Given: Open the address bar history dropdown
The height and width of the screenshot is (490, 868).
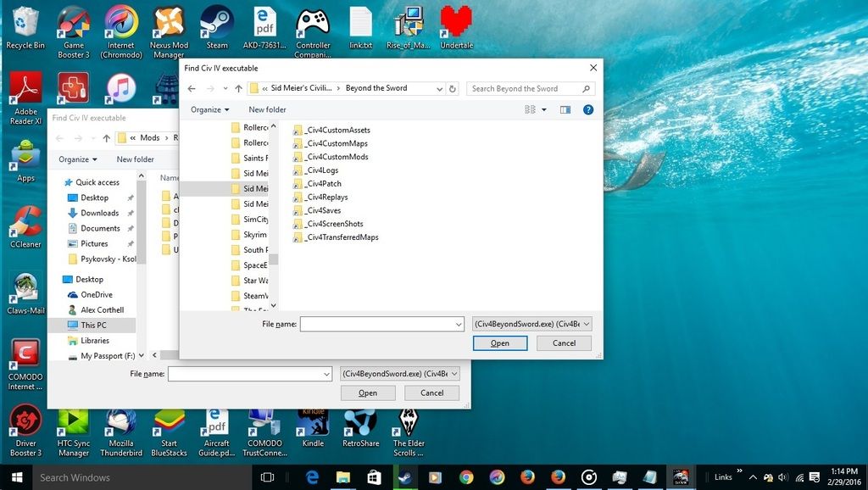Looking at the screenshot, I should coord(439,88).
